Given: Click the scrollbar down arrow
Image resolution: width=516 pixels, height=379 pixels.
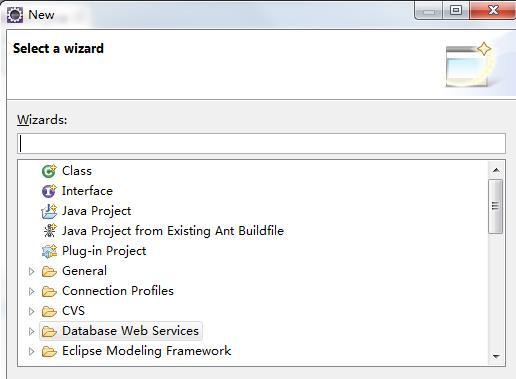Looking at the screenshot, I should (x=496, y=356).
